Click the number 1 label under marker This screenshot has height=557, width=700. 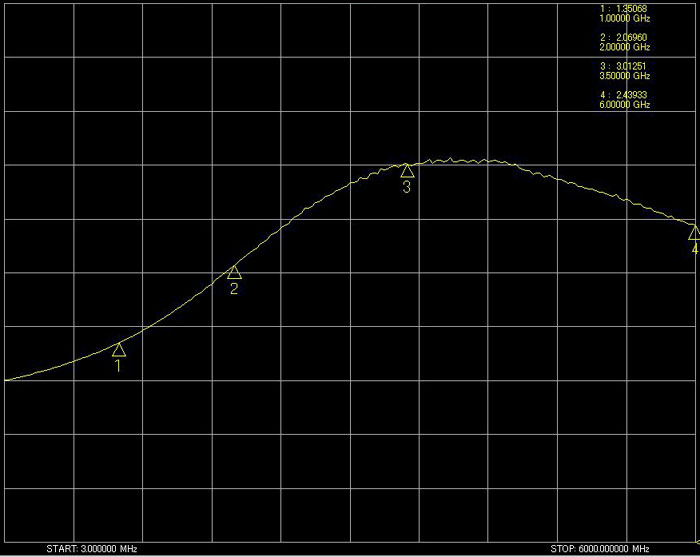[x=118, y=366]
